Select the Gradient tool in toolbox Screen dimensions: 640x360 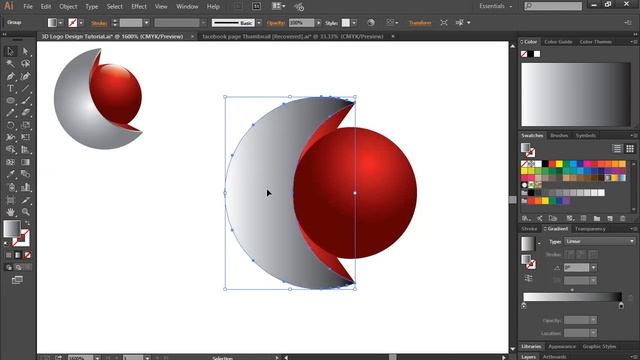[25, 162]
